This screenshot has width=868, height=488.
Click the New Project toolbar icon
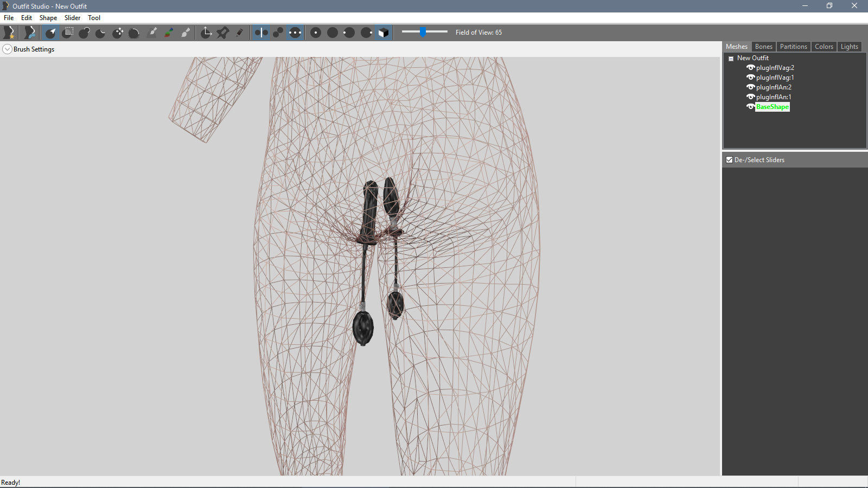coord(9,33)
